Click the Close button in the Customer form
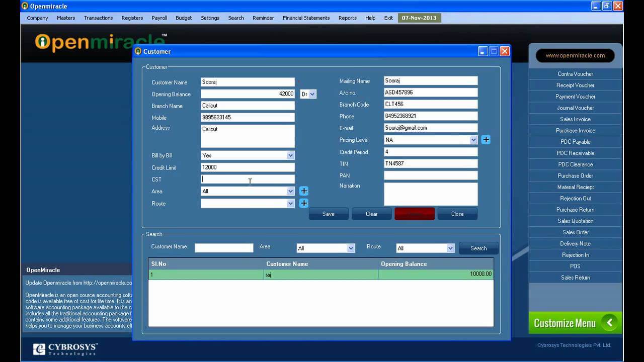Viewport: 644px width, 362px height. [457, 214]
